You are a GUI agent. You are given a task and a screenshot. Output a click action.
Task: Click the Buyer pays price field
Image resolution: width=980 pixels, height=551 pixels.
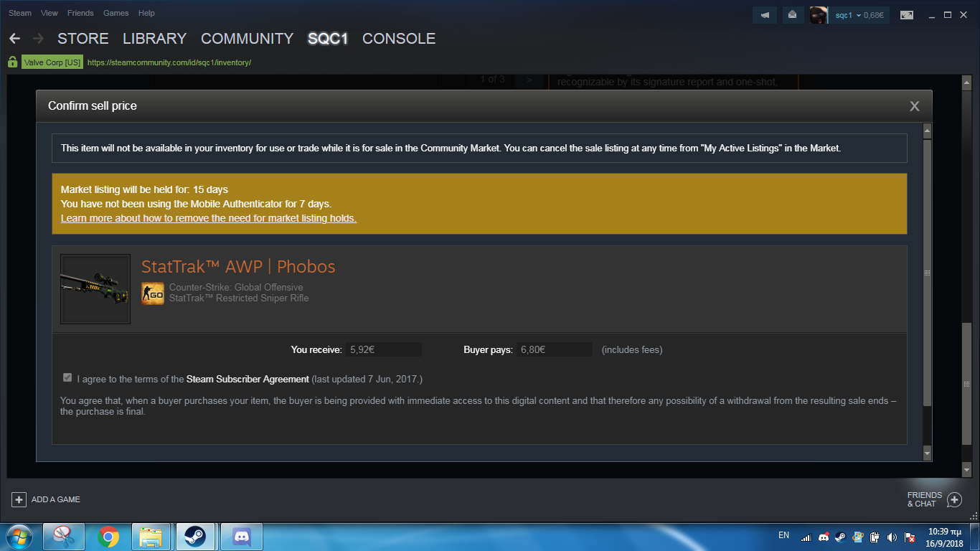555,350
